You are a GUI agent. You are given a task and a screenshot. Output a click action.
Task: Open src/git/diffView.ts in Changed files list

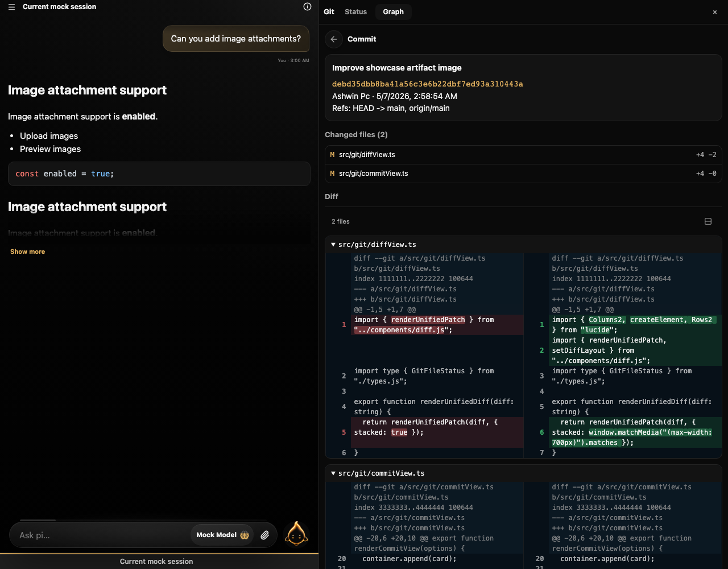tap(523, 155)
